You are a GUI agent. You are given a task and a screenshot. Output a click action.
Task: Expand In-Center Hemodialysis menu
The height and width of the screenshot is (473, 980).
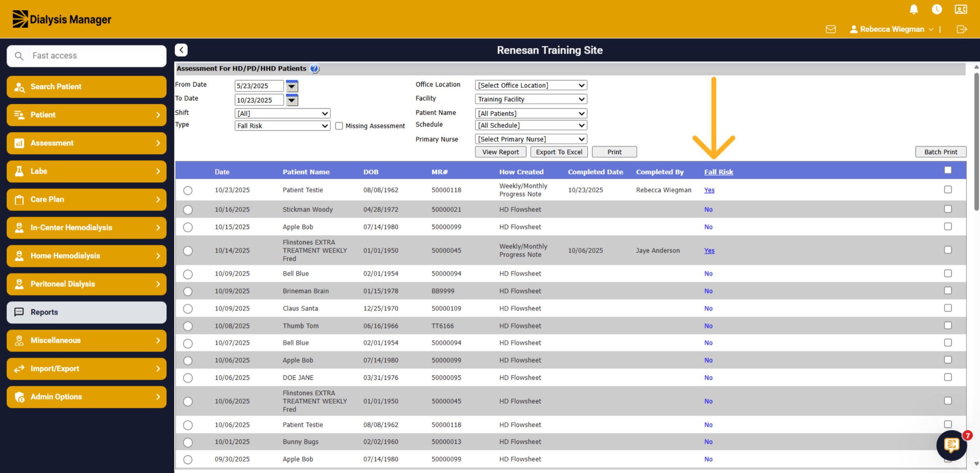[87, 228]
